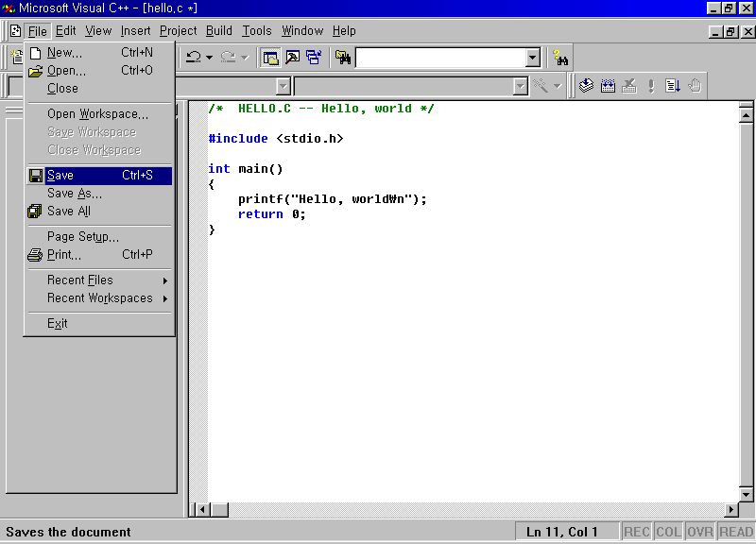This screenshot has width=756, height=544.
Task: Click the "#include" directive in the code
Action: pos(238,139)
